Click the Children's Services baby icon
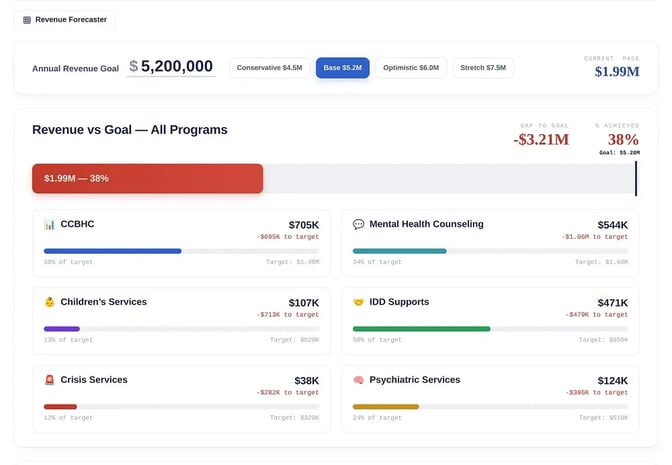This screenshot has height=465, width=672. [x=50, y=302]
